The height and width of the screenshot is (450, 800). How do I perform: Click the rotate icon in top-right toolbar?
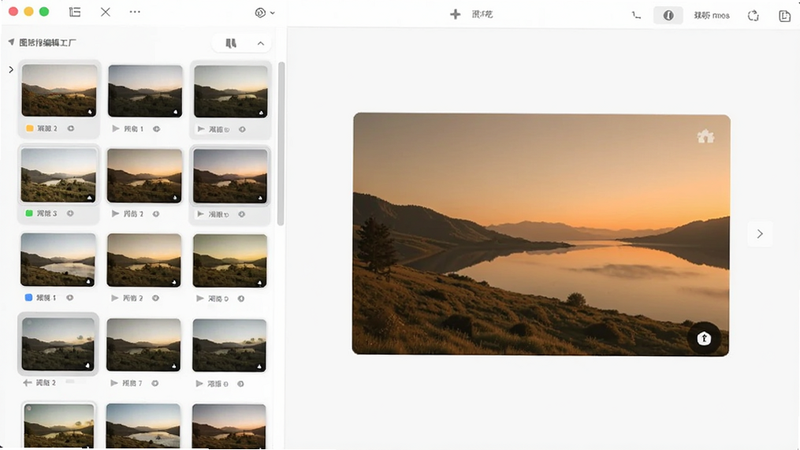[x=753, y=16]
